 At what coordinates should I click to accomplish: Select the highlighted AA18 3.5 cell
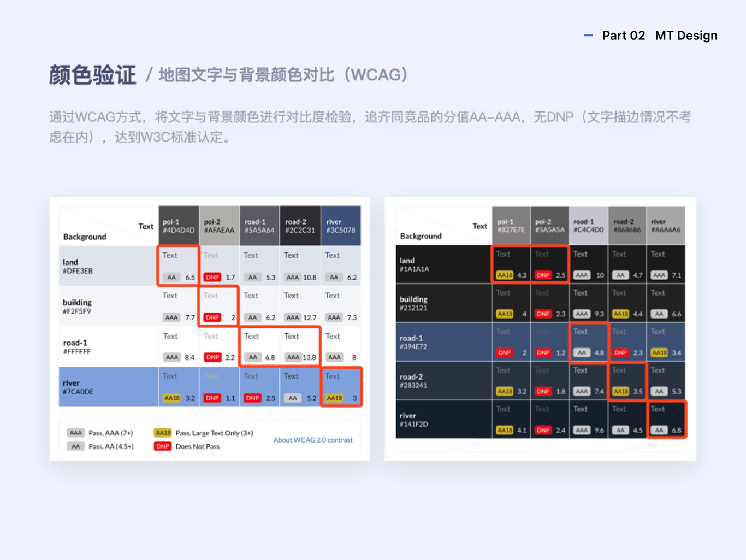pyautogui.click(x=627, y=381)
